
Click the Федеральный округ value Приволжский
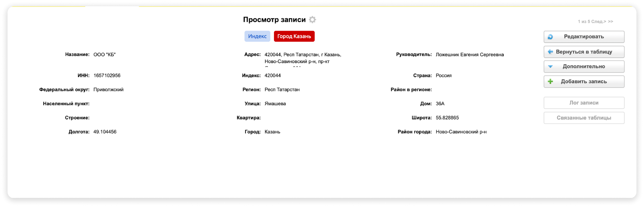pos(108,90)
